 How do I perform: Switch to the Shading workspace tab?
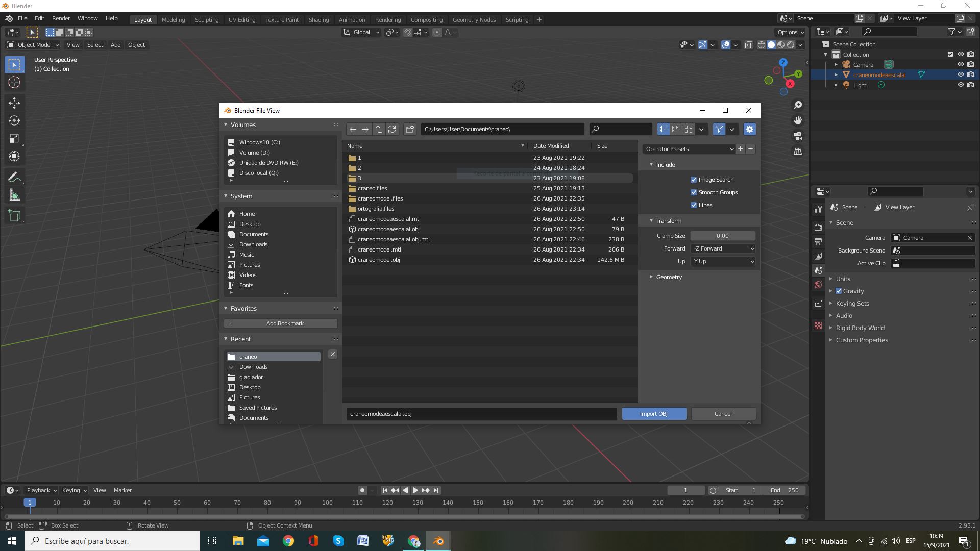click(x=318, y=20)
